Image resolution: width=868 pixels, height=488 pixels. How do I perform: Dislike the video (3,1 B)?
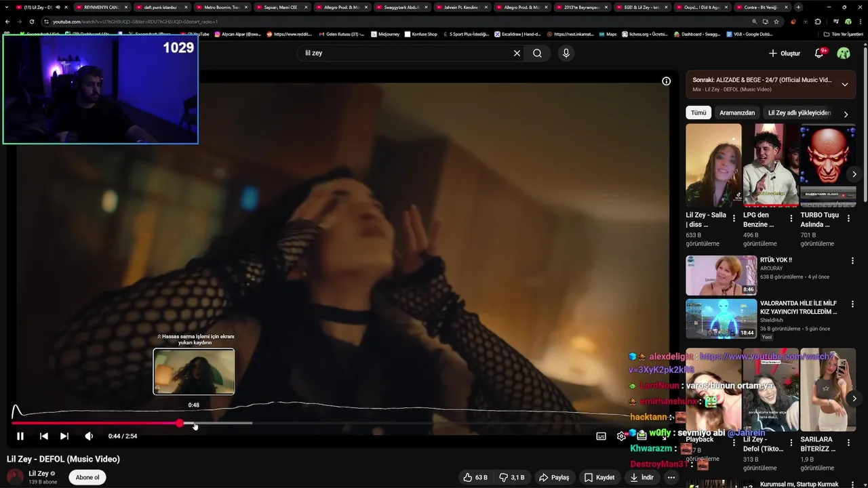pyautogui.click(x=512, y=477)
